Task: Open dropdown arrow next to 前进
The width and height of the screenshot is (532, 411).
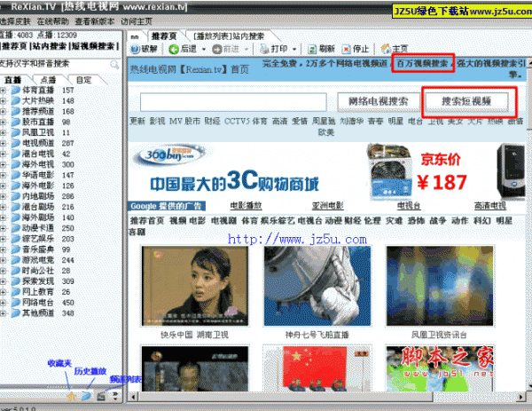Action: pyautogui.click(x=246, y=50)
